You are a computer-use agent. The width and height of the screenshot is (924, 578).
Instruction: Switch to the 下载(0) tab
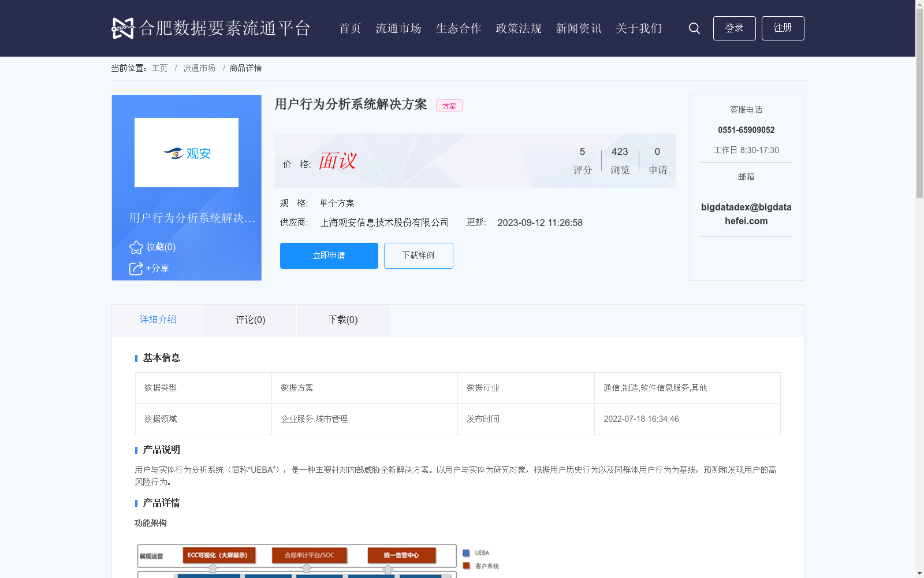tap(342, 320)
